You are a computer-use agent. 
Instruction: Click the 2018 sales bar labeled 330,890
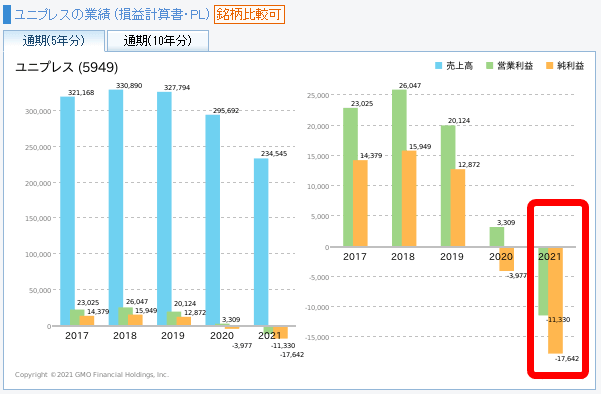(x=116, y=207)
